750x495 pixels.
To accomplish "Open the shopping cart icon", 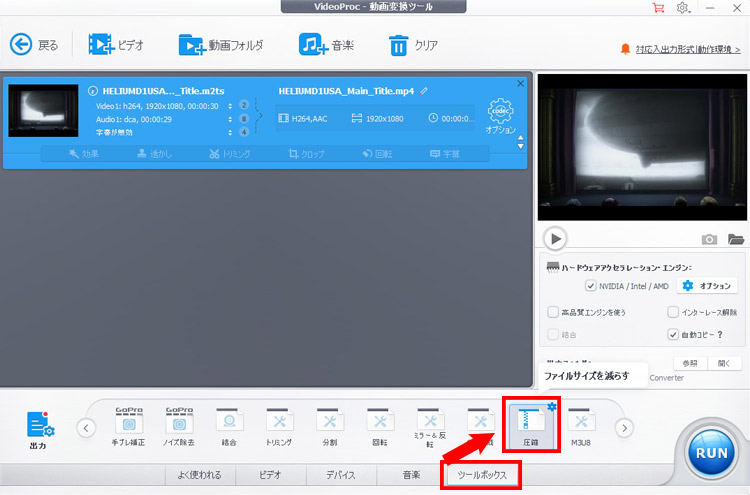I will point(659,8).
